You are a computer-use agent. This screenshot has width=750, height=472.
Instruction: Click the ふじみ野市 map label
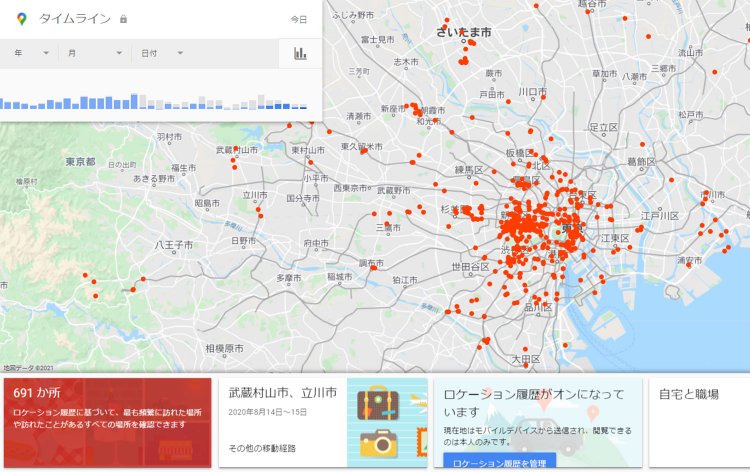pos(353,15)
